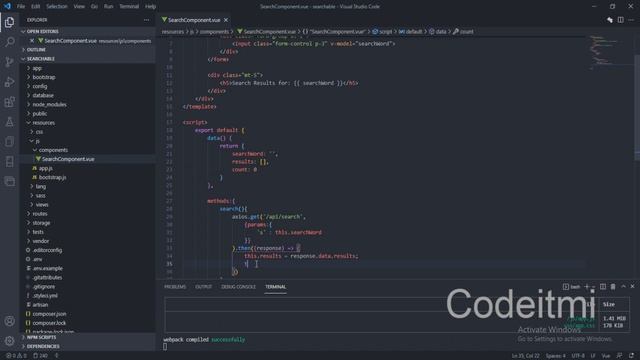Expand the public folder
Viewport: 640px width, 360px height.
[x=39, y=113]
